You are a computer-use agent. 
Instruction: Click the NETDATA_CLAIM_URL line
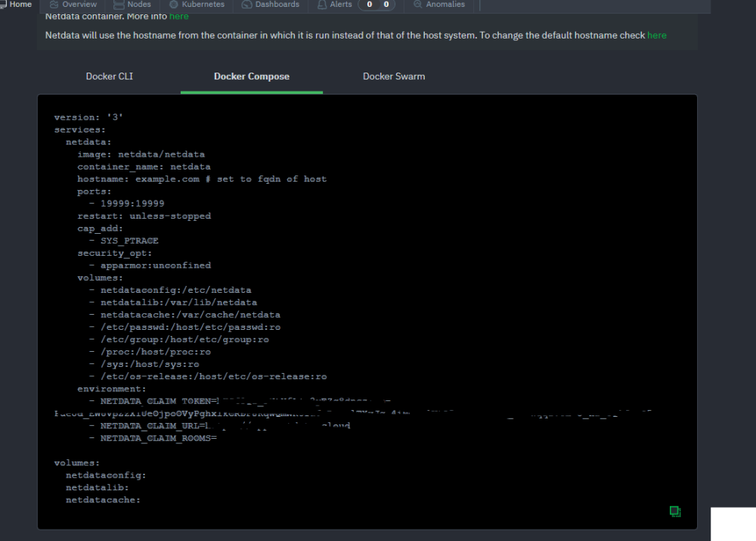(x=219, y=426)
